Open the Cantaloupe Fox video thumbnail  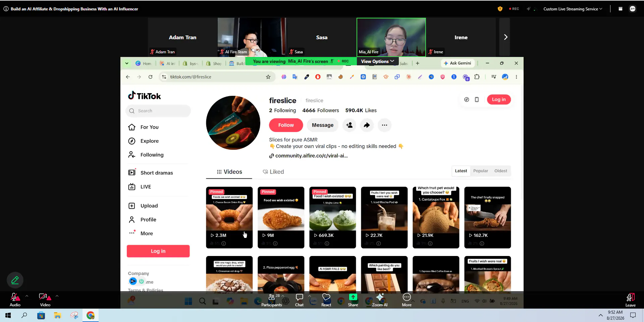(x=436, y=217)
